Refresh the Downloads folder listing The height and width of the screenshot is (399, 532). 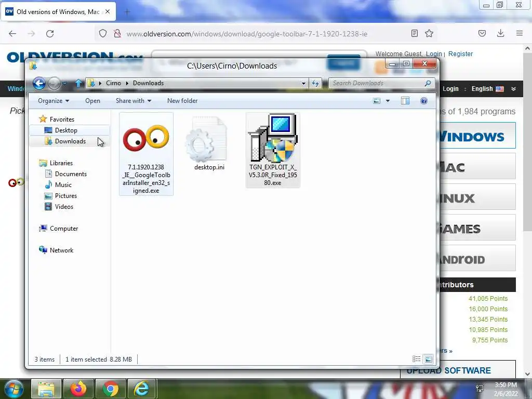coord(315,83)
